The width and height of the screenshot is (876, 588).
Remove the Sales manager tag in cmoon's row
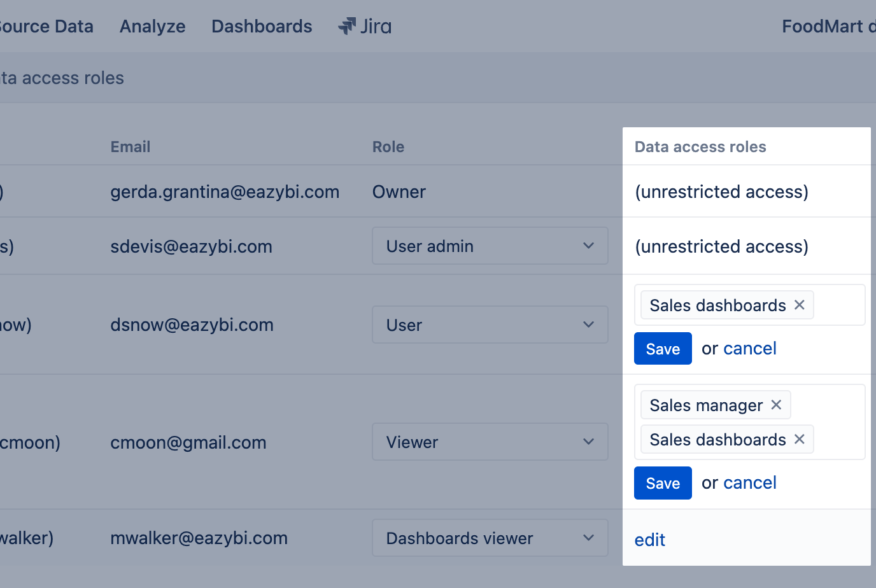pyautogui.click(x=775, y=405)
